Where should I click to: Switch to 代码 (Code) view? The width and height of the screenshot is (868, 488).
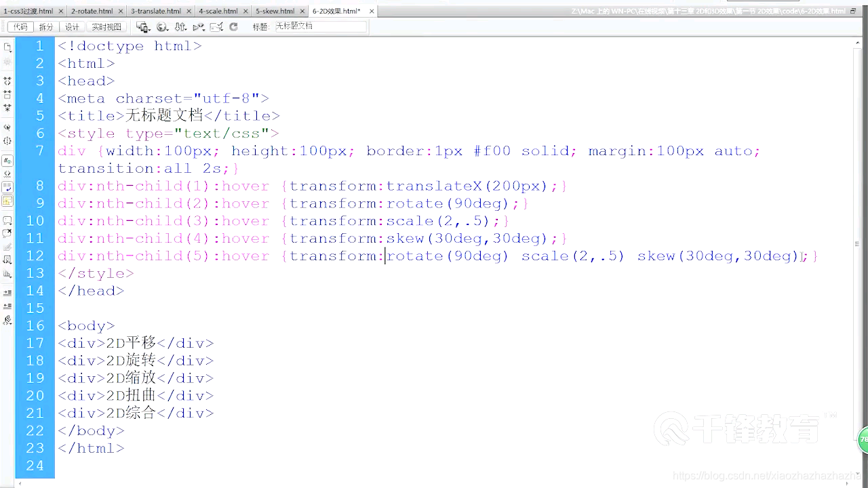pos(20,27)
